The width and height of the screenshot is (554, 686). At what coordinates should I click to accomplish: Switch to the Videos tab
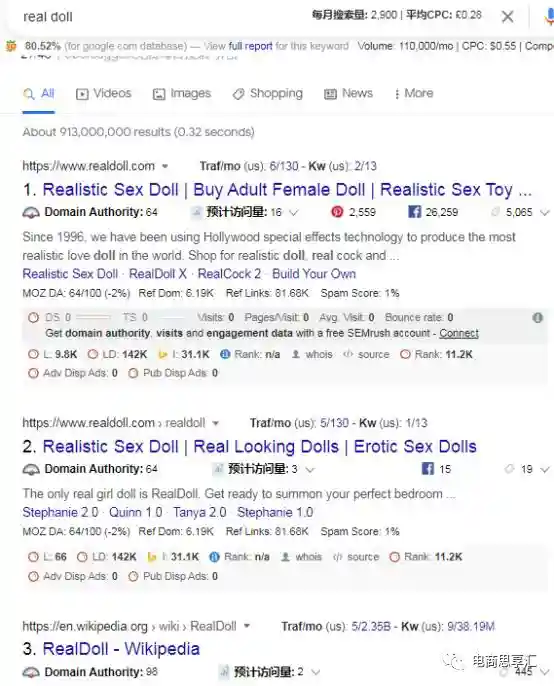[x=104, y=94]
